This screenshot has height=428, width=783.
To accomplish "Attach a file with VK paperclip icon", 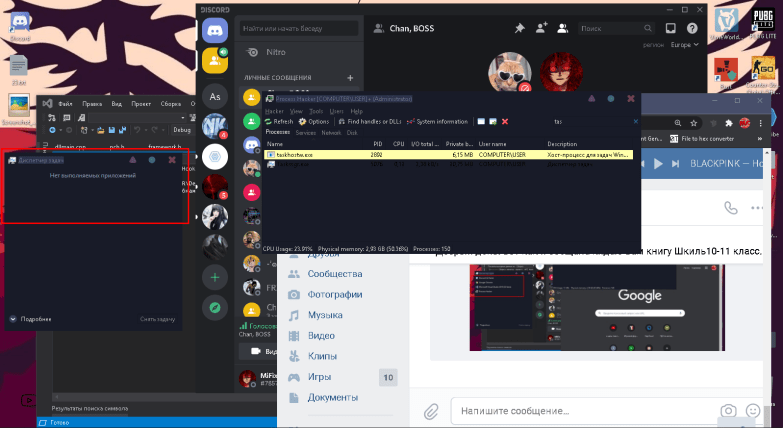I will pos(431,412).
